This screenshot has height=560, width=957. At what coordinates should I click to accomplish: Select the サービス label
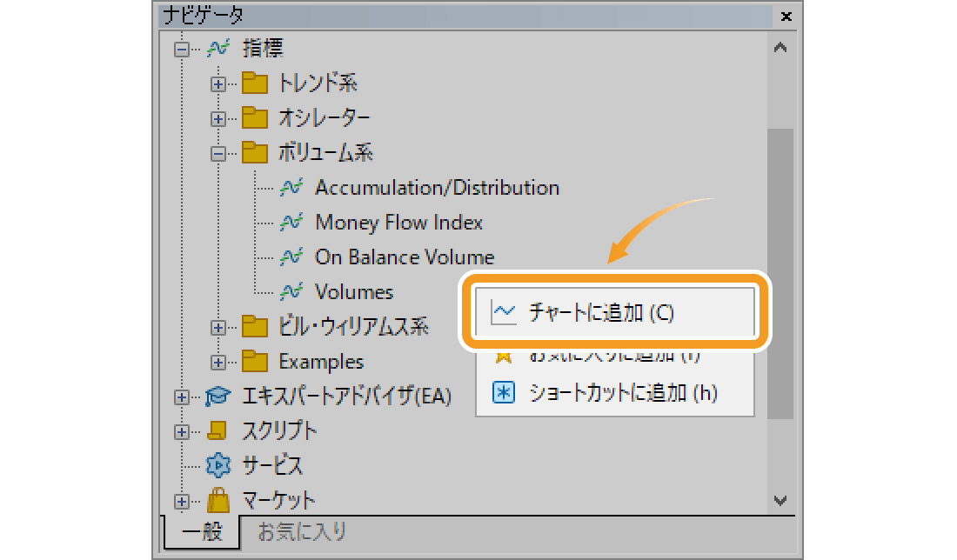272,466
